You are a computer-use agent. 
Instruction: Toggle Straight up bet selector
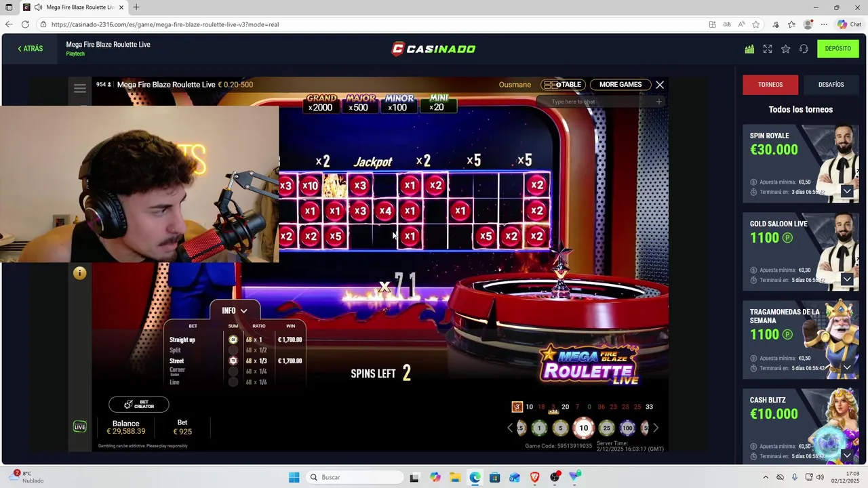point(233,340)
